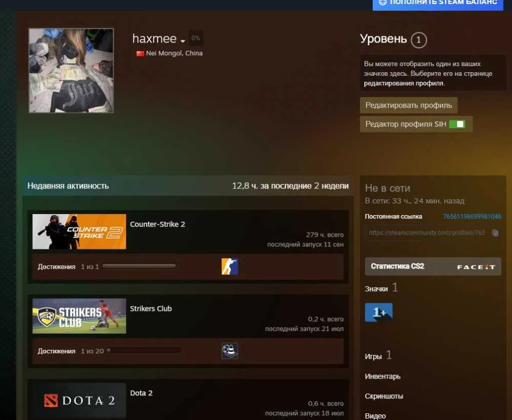Click the редактирования профиля link text

404,83
